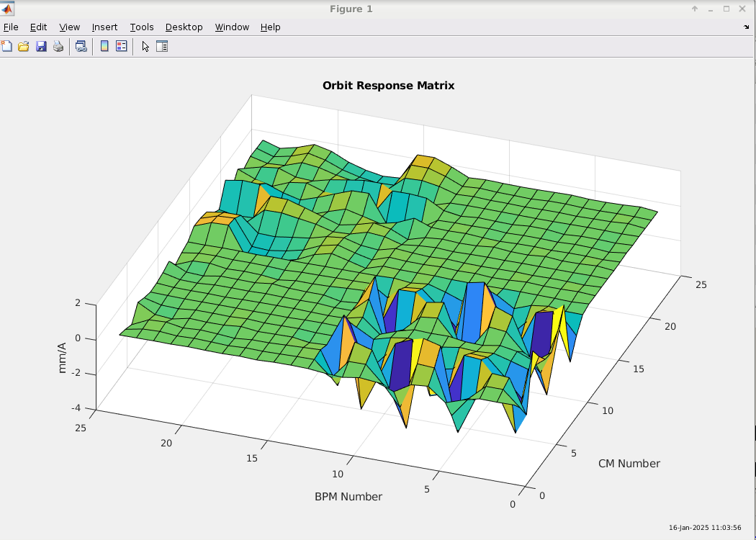Select the "Orbit Response Matrix" plot title
Screen dimensions: 756x540
pos(388,86)
